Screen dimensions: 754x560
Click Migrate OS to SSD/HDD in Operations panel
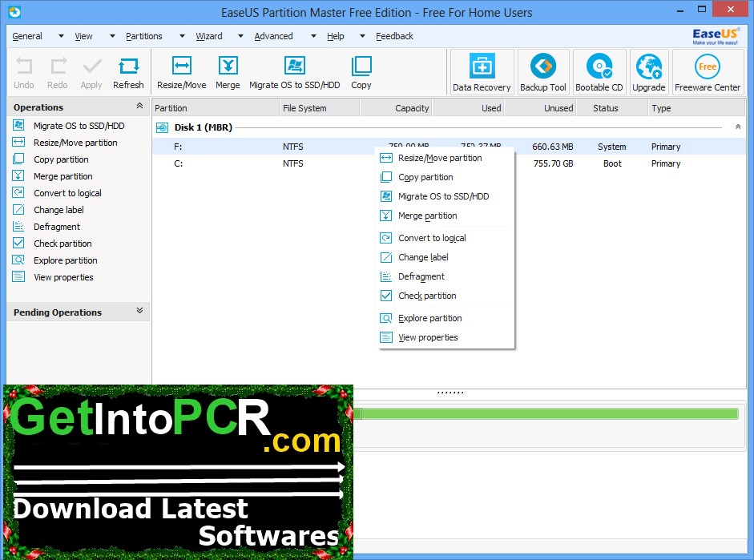click(79, 126)
